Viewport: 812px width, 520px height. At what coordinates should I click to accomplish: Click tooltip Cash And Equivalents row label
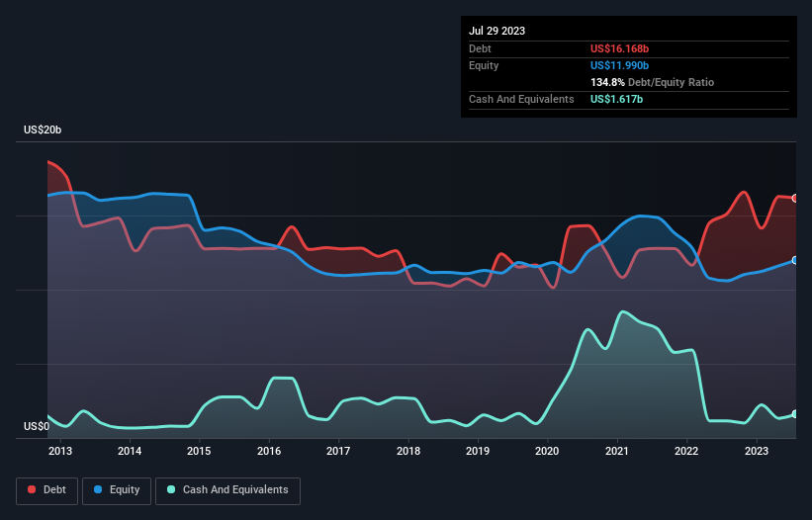coord(521,99)
